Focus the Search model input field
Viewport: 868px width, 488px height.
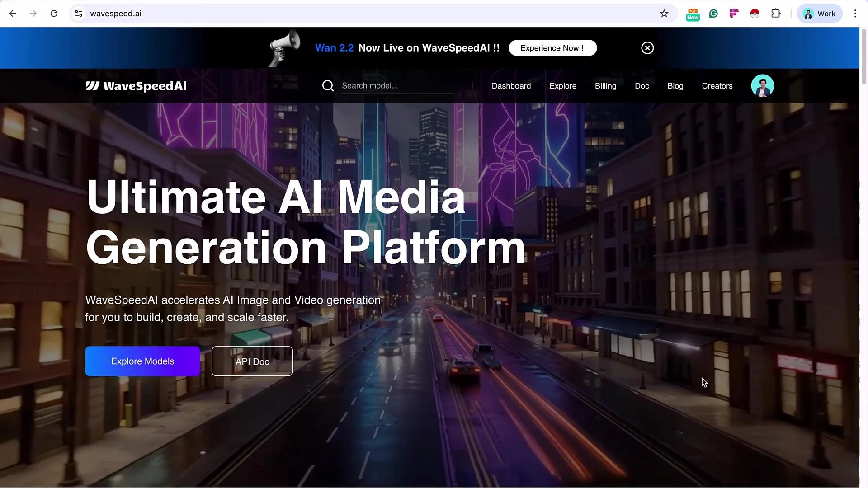point(396,86)
